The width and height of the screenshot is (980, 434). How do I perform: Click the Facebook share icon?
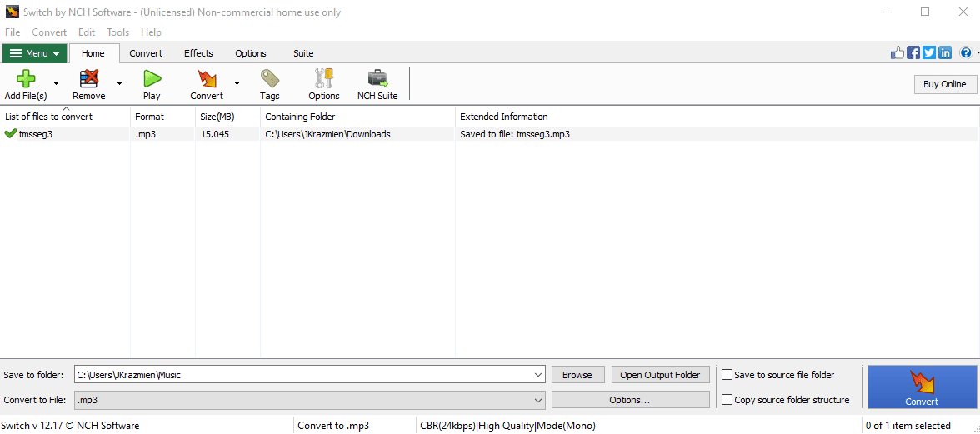tap(913, 53)
